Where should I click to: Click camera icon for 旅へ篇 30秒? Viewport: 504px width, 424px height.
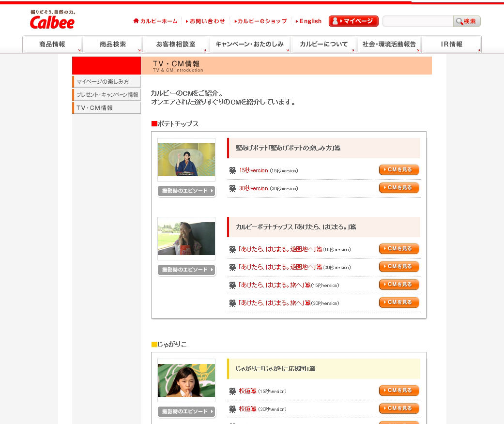click(x=232, y=303)
